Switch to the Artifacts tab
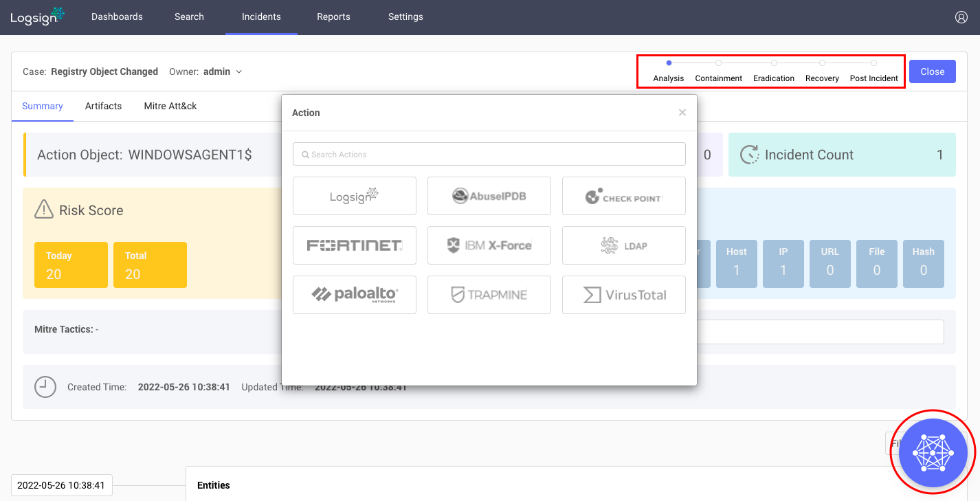This screenshot has height=501, width=980. 103,106
